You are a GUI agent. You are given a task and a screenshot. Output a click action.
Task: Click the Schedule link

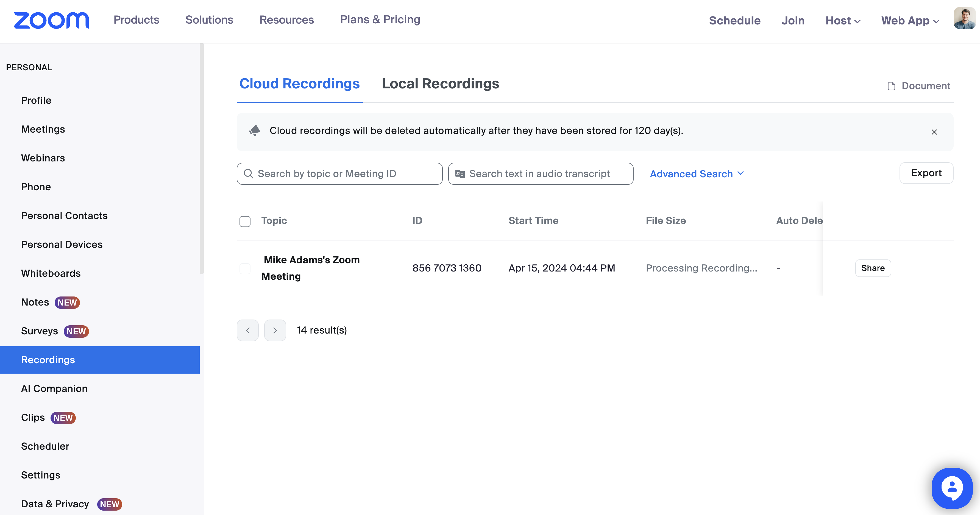(735, 21)
